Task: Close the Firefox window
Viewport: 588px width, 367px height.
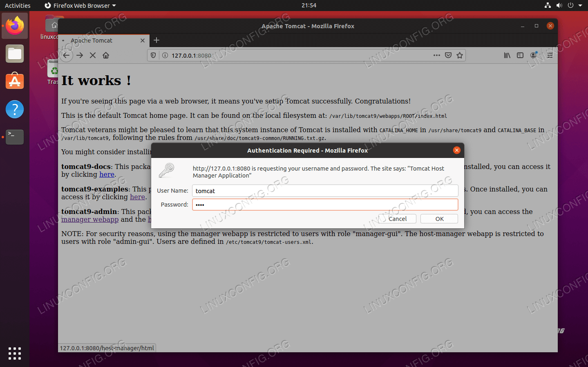Action: 550,26
